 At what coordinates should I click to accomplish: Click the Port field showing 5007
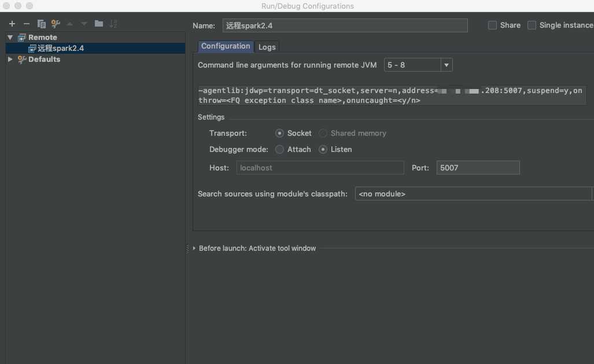tap(478, 168)
